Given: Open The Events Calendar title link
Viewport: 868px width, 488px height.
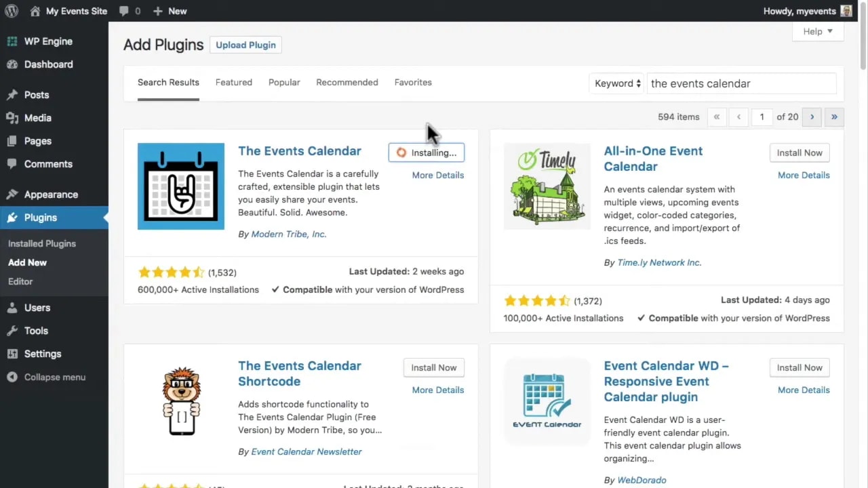Looking at the screenshot, I should tap(300, 151).
